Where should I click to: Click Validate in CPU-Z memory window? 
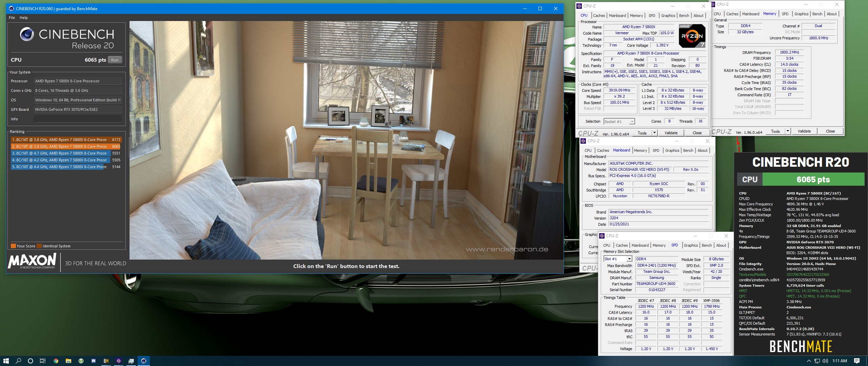point(804,131)
